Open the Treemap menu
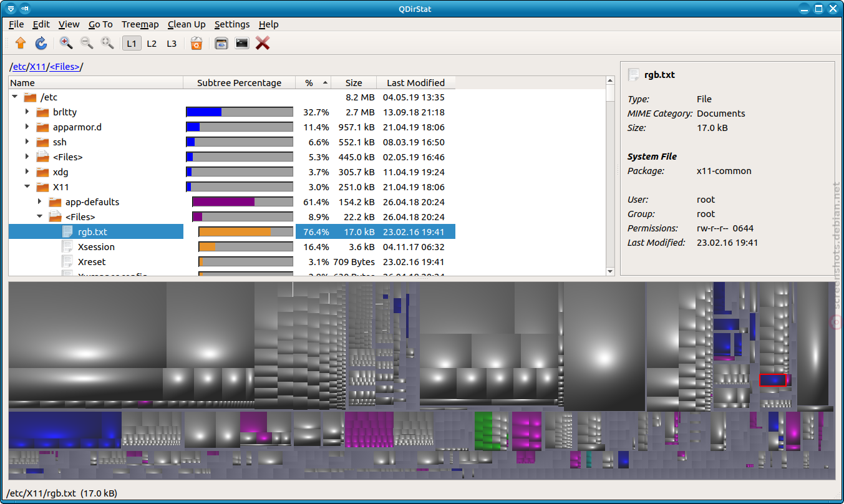The height and width of the screenshot is (504, 844). 140,24
